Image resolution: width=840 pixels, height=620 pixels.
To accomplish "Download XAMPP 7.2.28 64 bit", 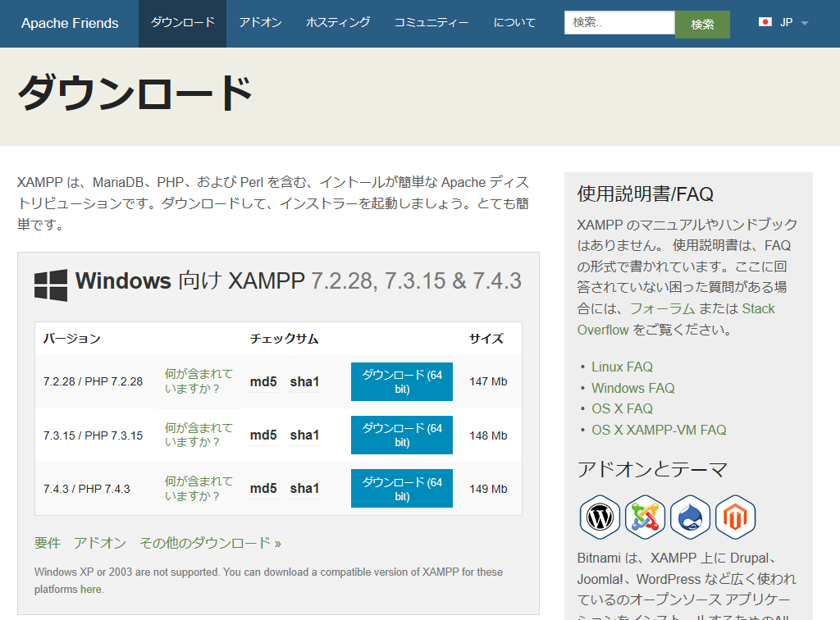I will point(401,381).
